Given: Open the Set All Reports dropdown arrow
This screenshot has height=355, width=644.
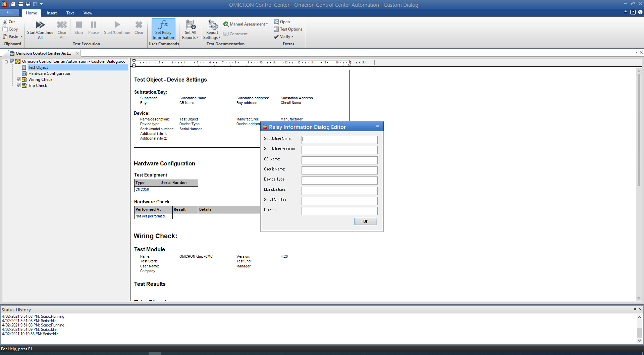Looking at the screenshot, I should tap(198, 38).
